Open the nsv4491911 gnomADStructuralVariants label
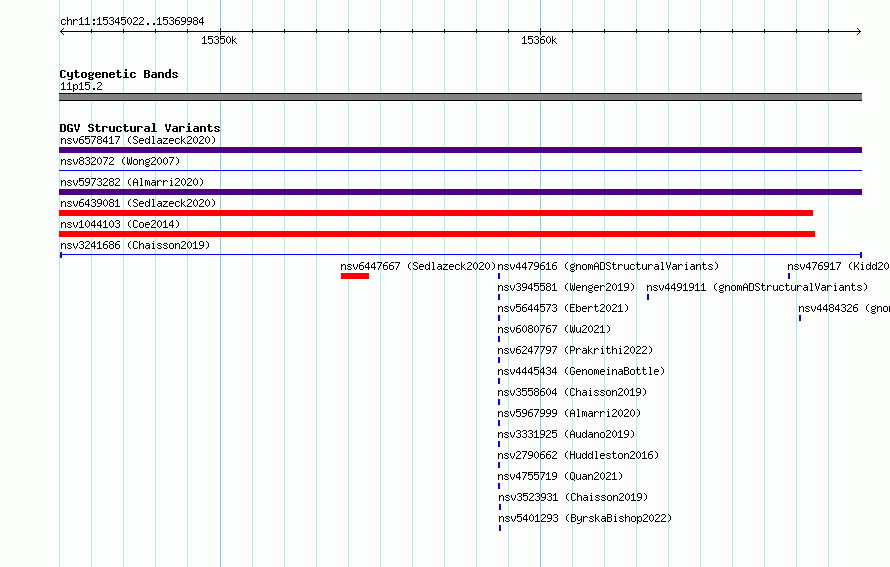This screenshot has height=567, width=890. point(757,287)
